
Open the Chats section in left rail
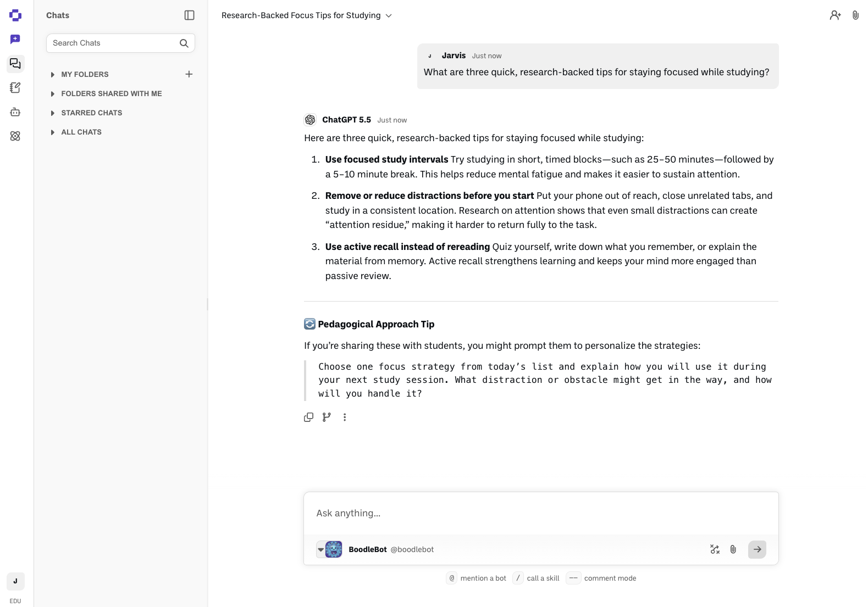tap(15, 64)
